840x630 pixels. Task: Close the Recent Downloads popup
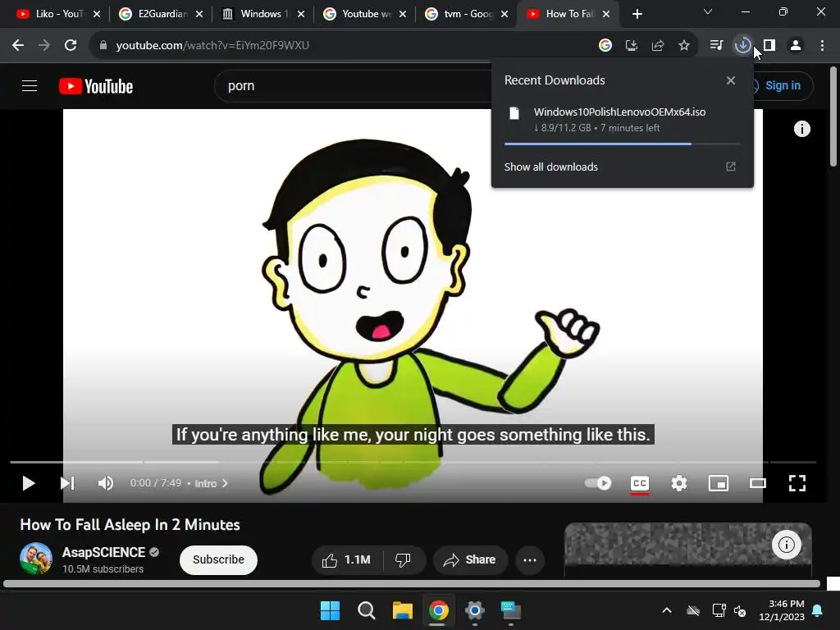[x=731, y=80]
